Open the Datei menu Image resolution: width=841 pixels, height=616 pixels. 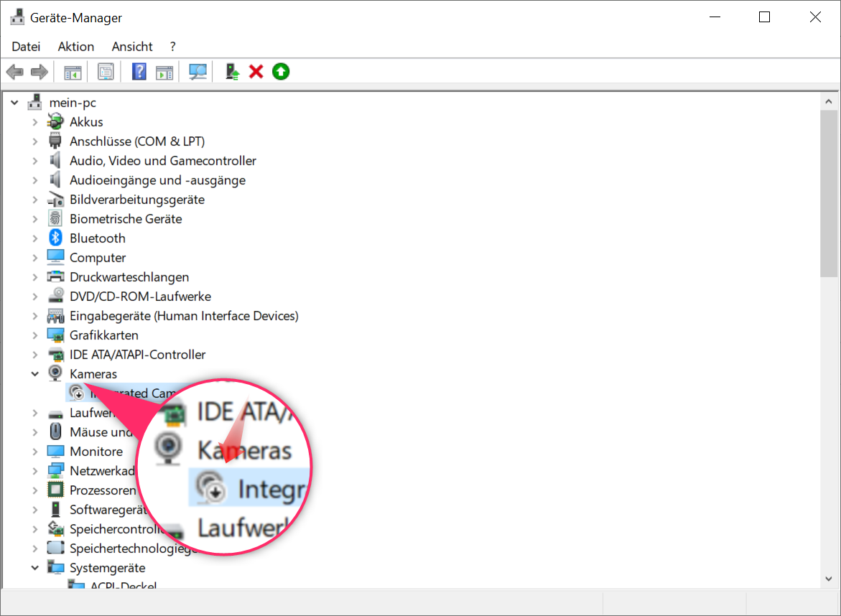point(26,47)
